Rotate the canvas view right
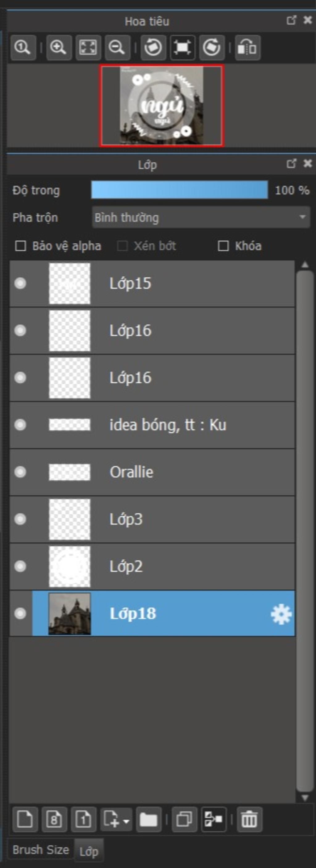Image resolution: width=316 pixels, height=868 pixels. (212, 48)
